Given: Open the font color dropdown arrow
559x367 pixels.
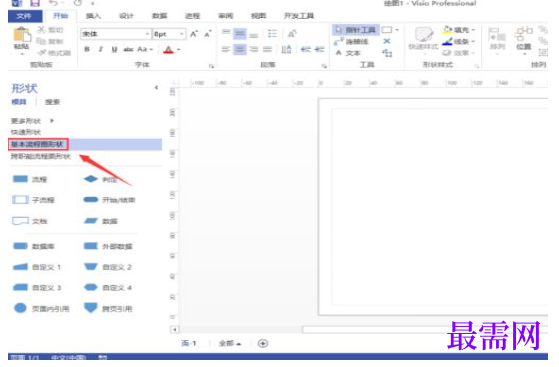Looking at the screenshot, I should pos(179,49).
